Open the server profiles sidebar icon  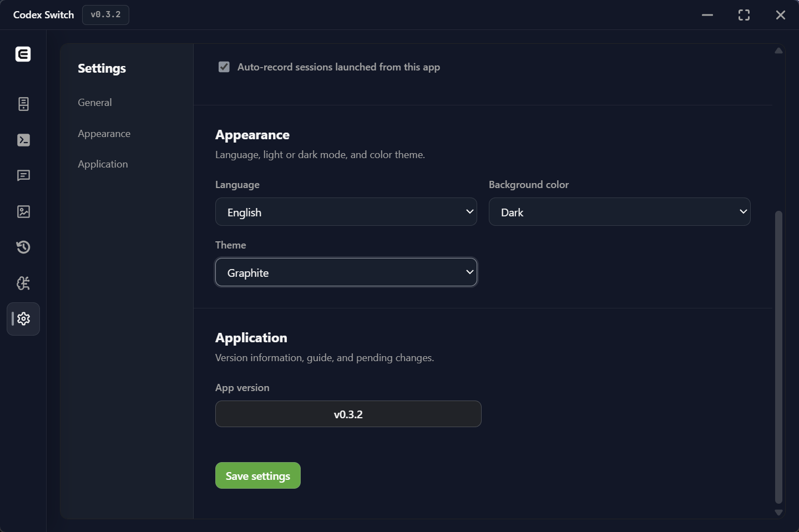click(23, 104)
